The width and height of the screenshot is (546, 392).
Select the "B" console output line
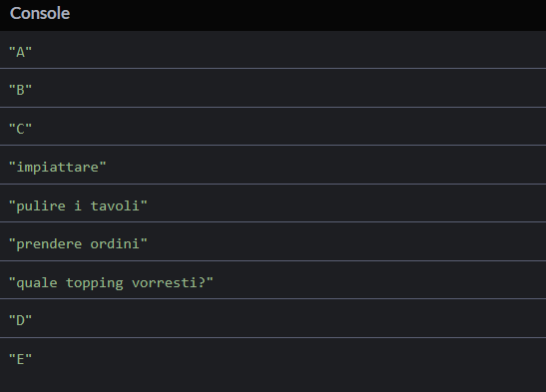[273, 89]
